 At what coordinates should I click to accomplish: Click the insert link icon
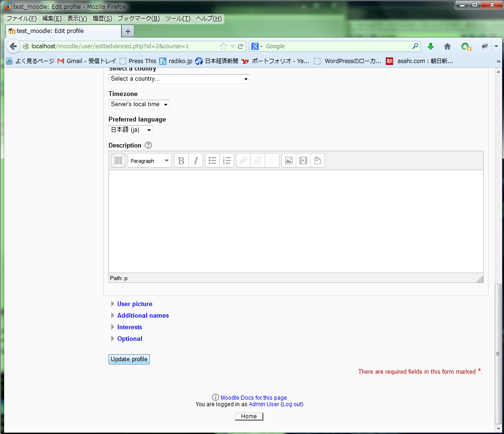coord(243,160)
